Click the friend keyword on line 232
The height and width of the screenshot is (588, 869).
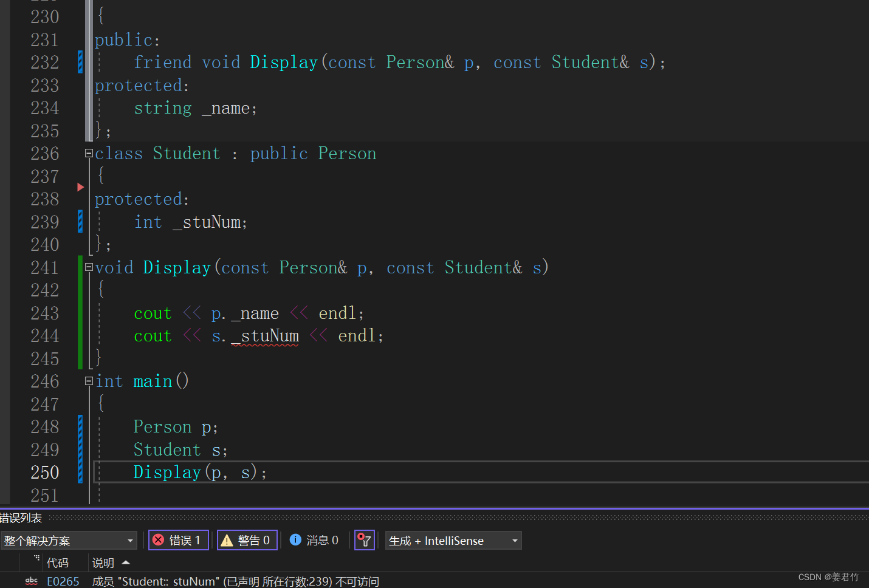163,63
